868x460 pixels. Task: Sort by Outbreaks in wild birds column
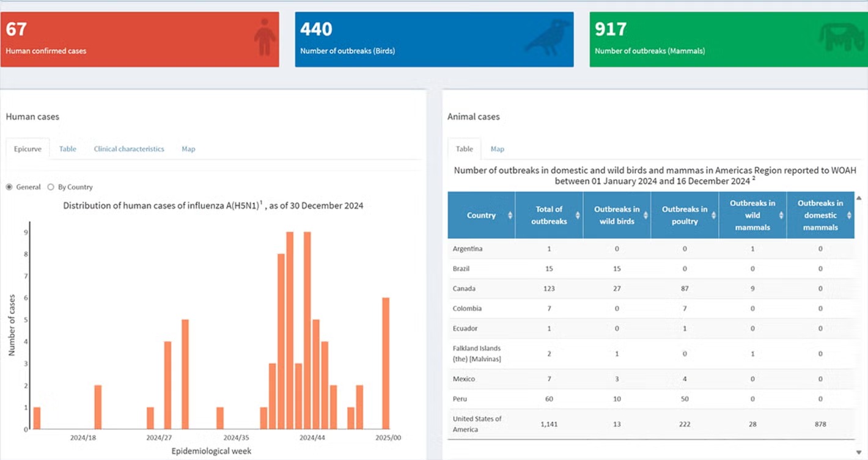pos(645,216)
